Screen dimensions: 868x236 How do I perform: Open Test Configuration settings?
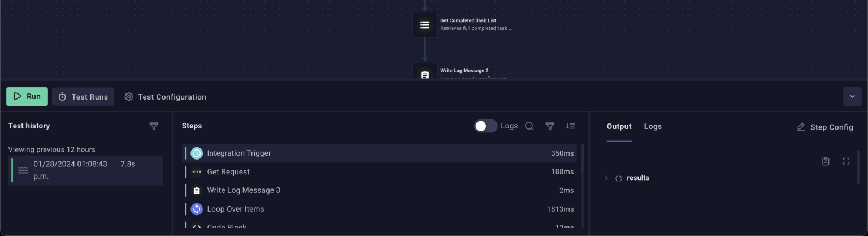[165, 97]
